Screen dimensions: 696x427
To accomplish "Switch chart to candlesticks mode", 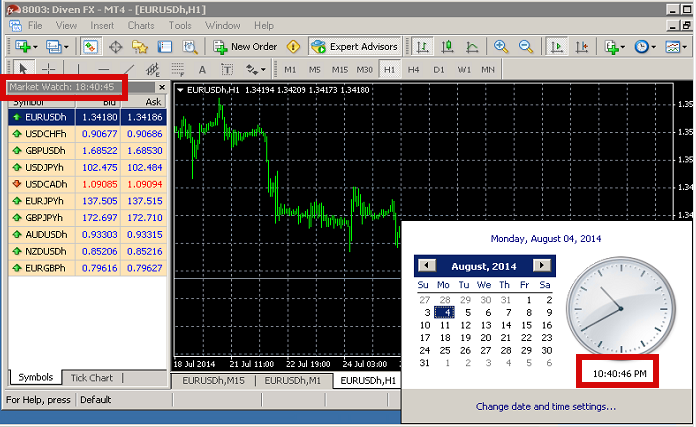I will coord(447,47).
